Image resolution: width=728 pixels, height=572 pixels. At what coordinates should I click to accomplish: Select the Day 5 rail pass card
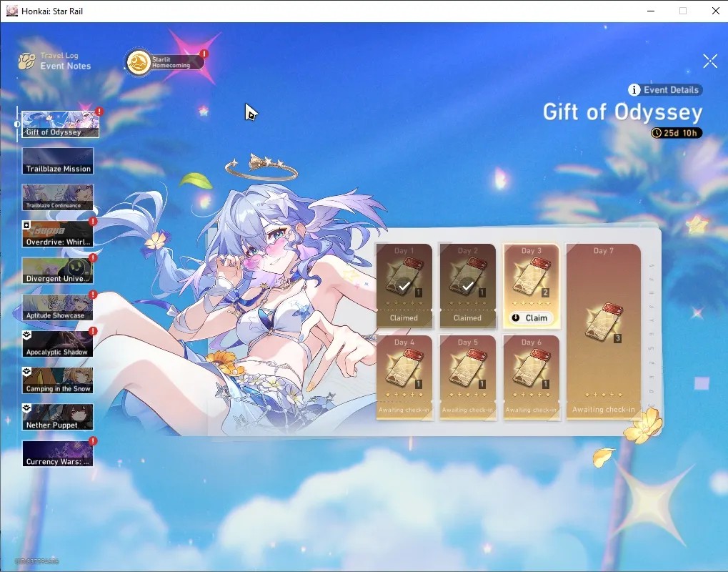click(467, 378)
